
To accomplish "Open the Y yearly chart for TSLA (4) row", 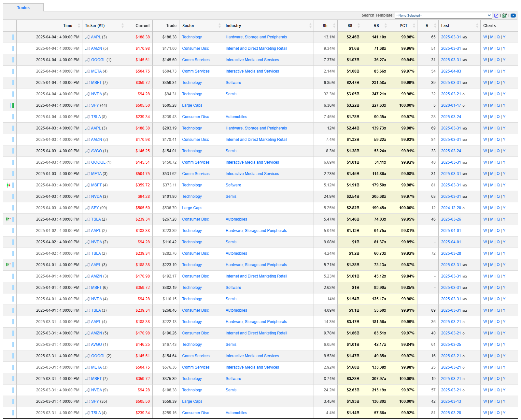I will click(504, 413).
